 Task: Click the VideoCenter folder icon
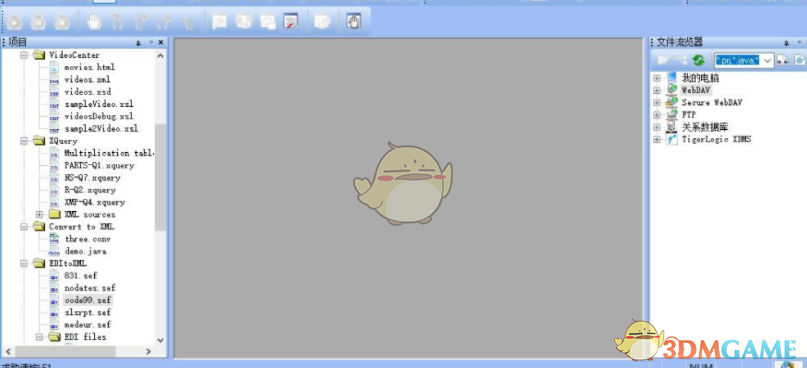click(39, 55)
